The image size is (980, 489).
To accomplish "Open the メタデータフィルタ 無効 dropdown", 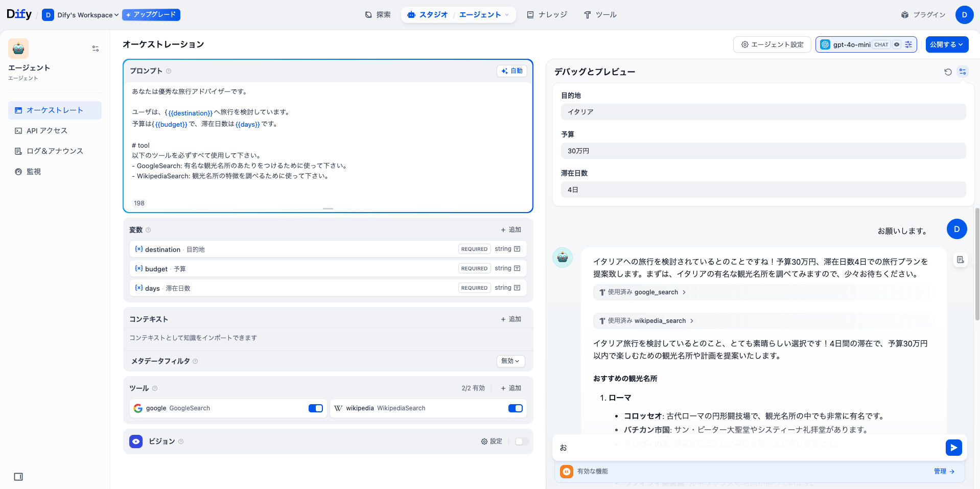I will pos(510,361).
